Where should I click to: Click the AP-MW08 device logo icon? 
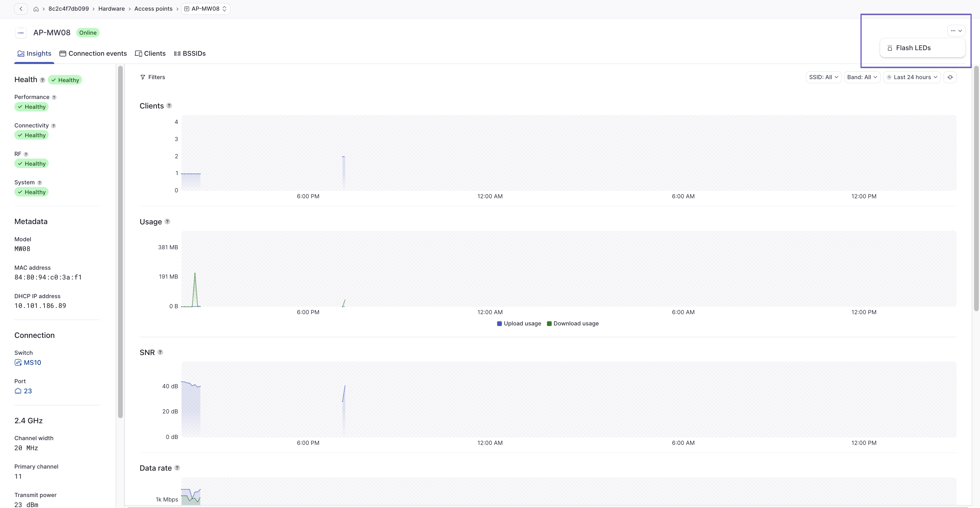click(21, 33)
